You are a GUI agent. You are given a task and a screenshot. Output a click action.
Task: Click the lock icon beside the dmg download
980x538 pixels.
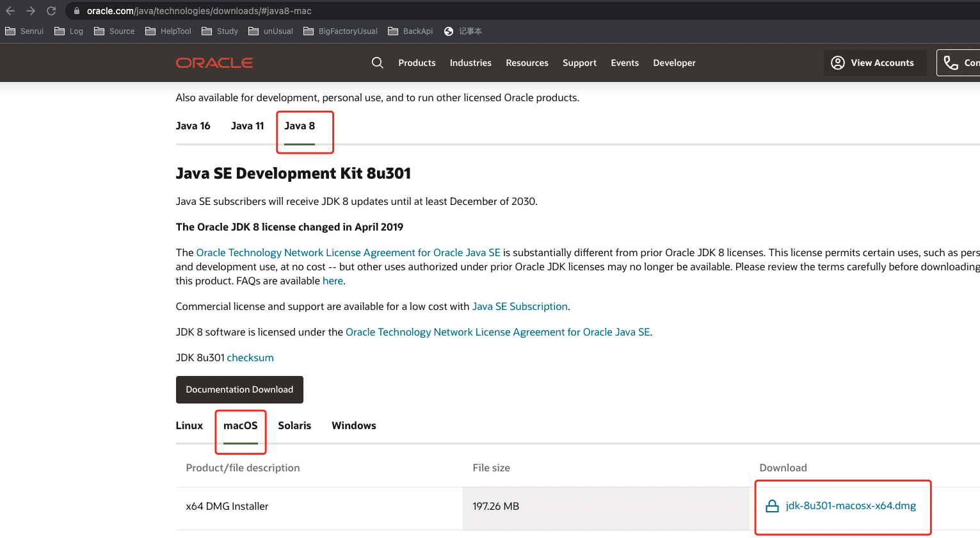pos(773,506)
